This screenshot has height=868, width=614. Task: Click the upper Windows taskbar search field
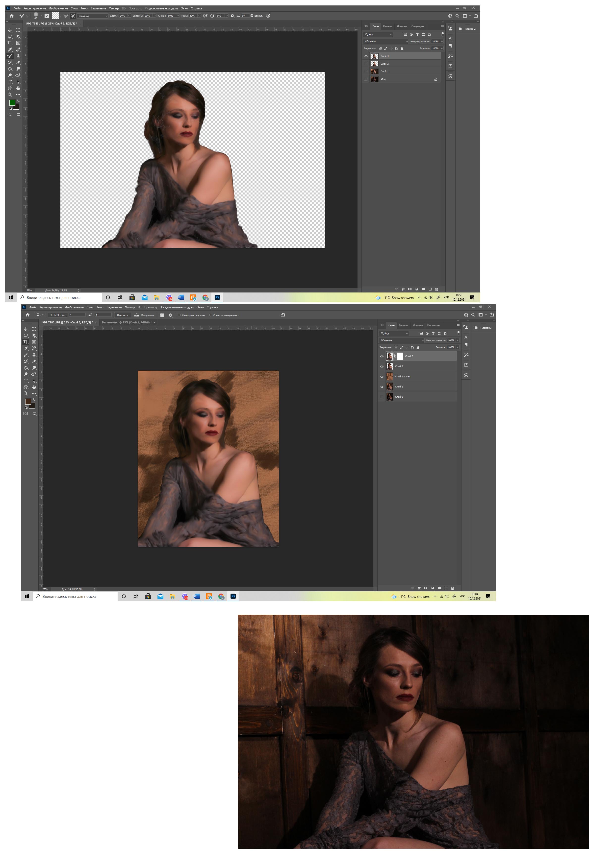[x=59, y=297]
